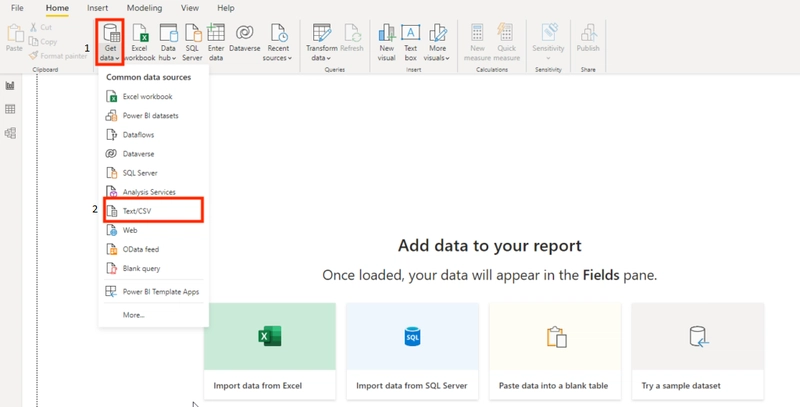Open the File menu
The height and width of the screenshot is (407, 800).
[17, 8]
